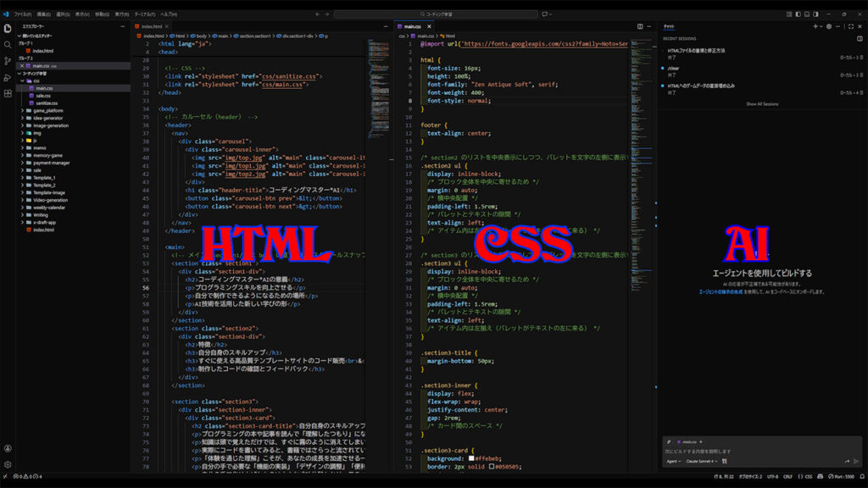
Task: Switch to the index.html editor tab
Action: [x=156, y=26]
